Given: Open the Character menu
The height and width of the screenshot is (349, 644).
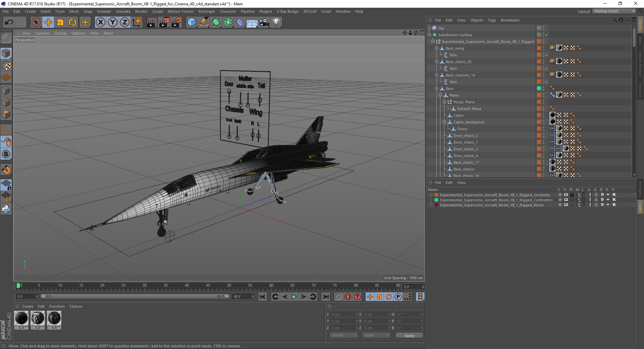Looking at the screenshot, I should (x=228, y=11).
